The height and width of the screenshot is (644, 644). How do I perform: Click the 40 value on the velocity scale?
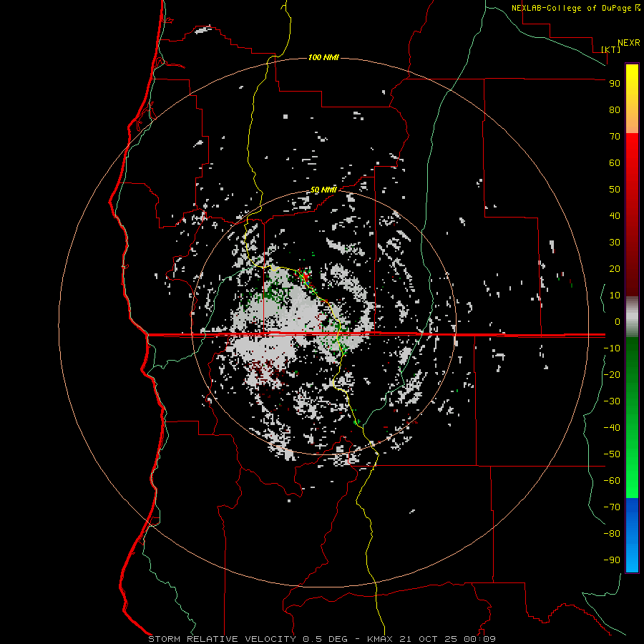point(615,216)
